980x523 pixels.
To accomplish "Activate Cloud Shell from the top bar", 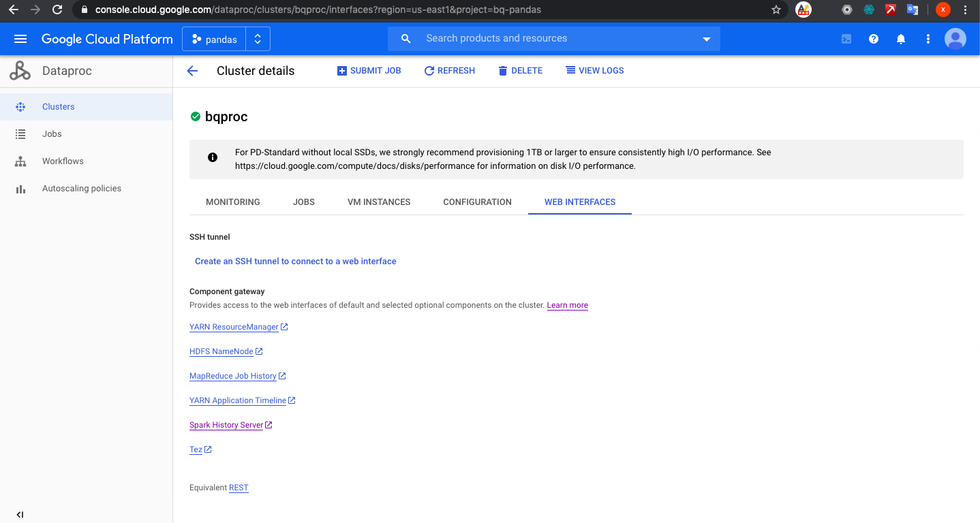I will (x=846, y=39).
